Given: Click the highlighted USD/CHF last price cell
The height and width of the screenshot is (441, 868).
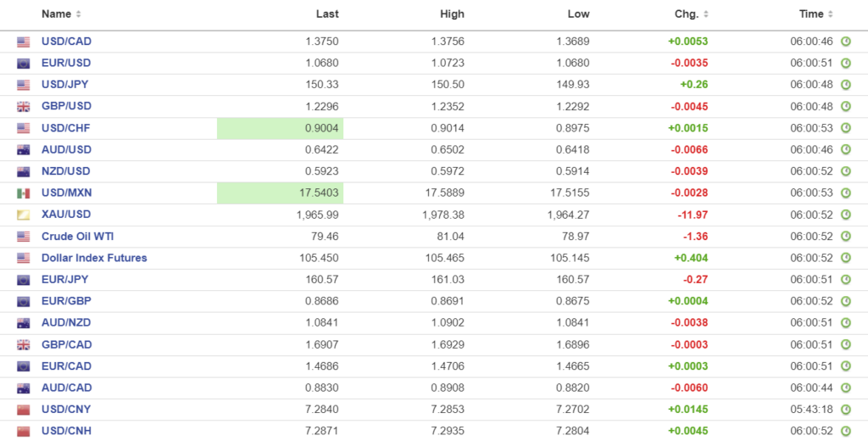Looking at the screenshot, I should 281,128.
